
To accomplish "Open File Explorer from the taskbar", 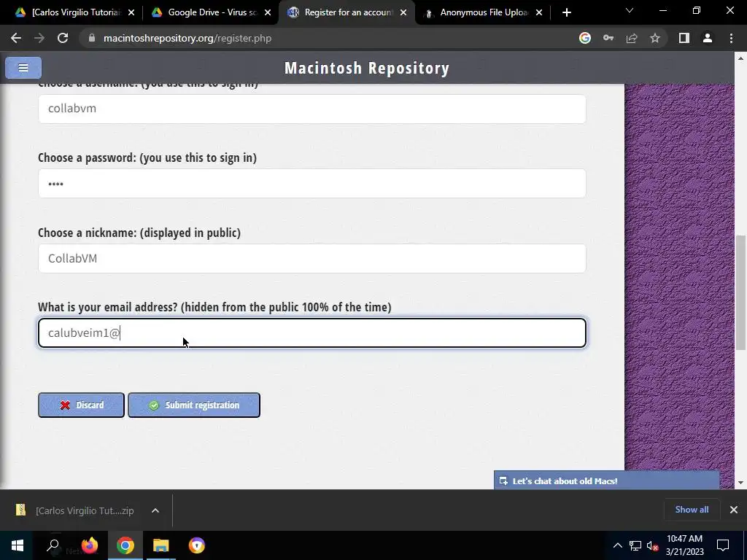I will click(x=161, y=545).
